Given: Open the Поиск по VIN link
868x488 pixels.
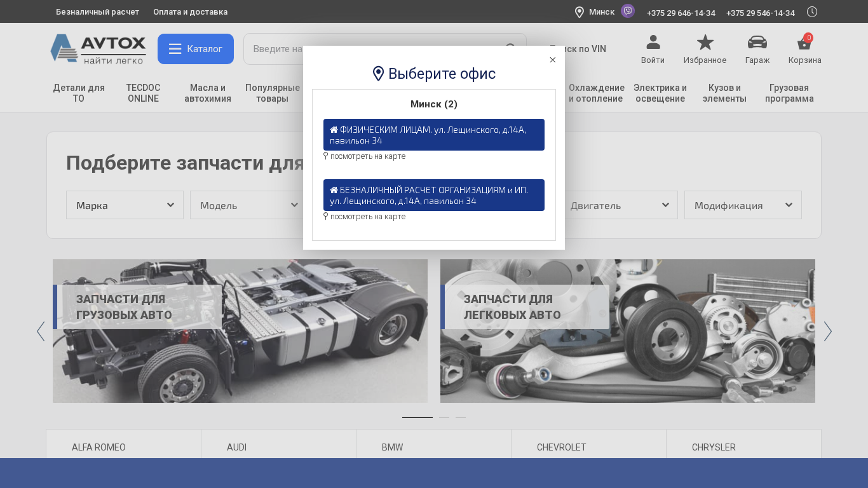Looking at the screenshot, I should pos(578,49).
